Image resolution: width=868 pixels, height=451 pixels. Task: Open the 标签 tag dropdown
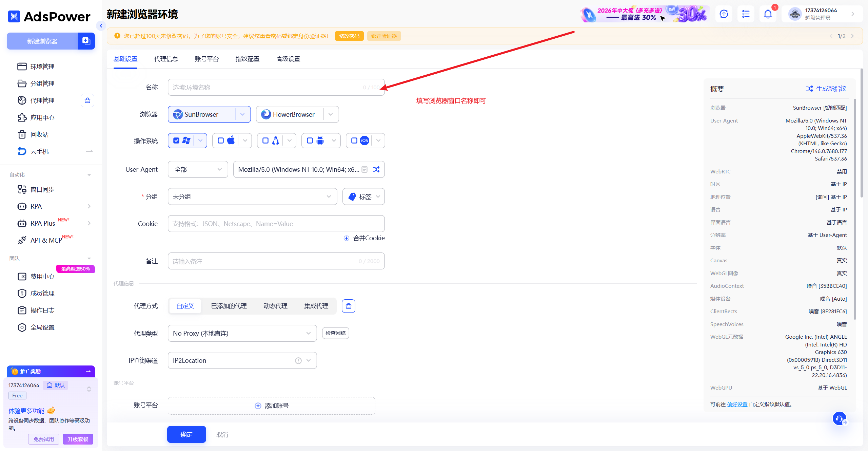click(363, 196)
